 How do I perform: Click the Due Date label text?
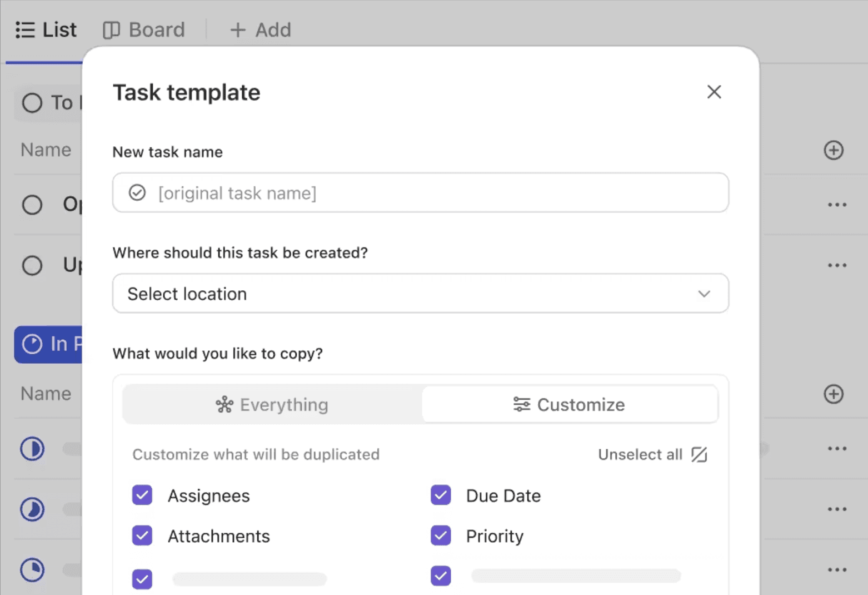(503, 495)
